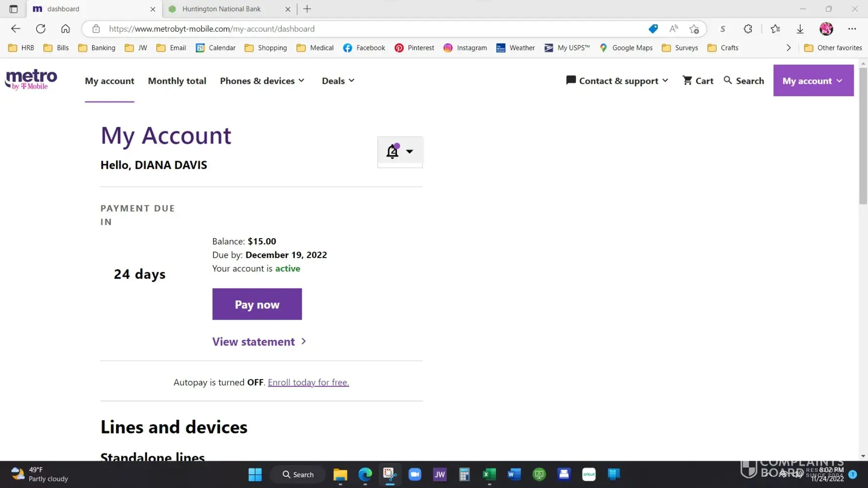Open the Favorites list icon
The height and width of the screenshot is (488, 868).
tap(775, 29)
